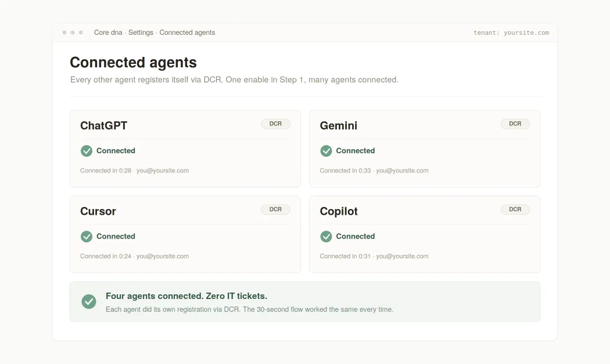Click the Connected status text under Cursor

click(116, 236)
